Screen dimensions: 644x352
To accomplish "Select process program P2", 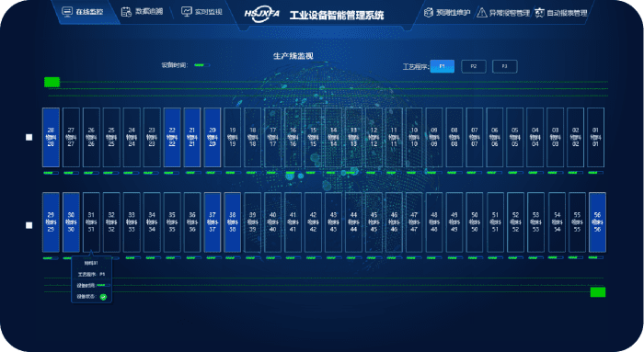I will click(474, 66).
